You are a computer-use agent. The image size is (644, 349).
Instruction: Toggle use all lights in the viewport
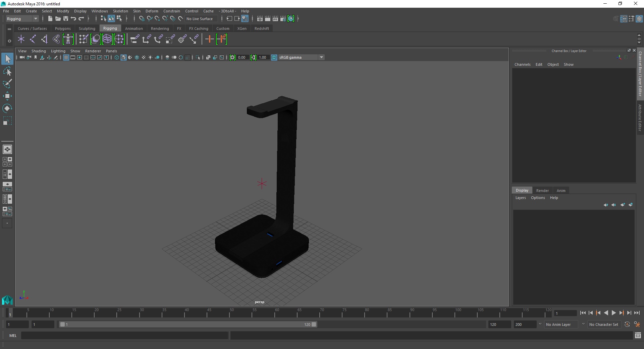pos(150,57)
